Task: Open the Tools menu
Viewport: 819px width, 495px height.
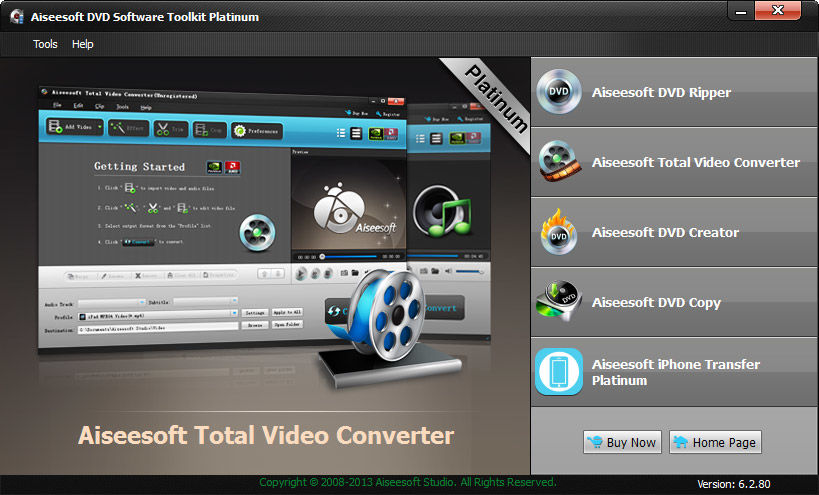Action: point(45,44)
